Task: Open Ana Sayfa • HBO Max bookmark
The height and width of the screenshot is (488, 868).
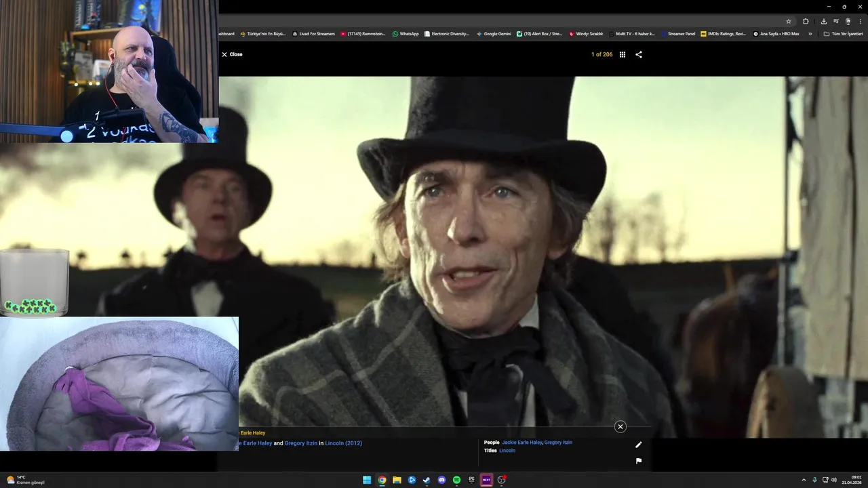Action: (776, 33)
